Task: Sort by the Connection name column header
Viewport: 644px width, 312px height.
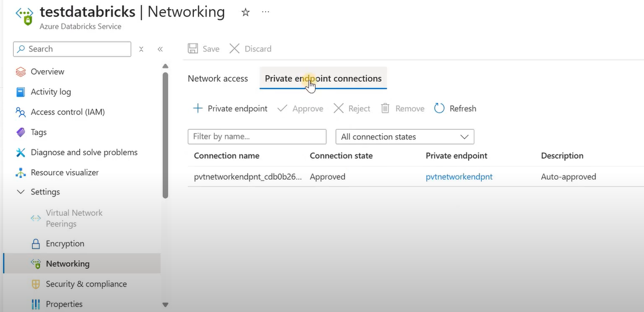Action: pos(227,156)
